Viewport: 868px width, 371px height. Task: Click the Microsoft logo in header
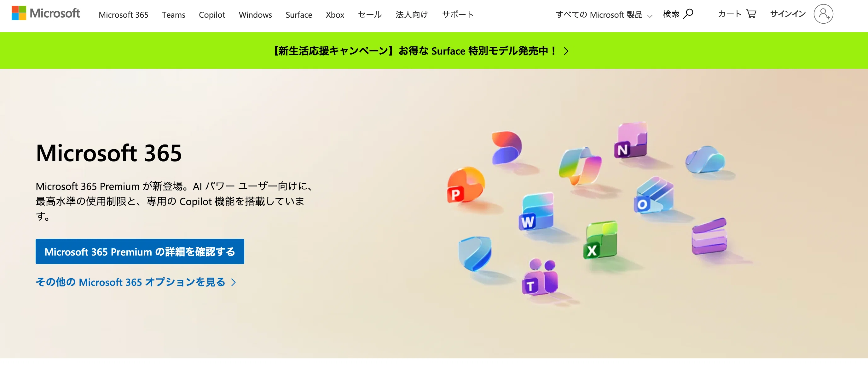45,13
